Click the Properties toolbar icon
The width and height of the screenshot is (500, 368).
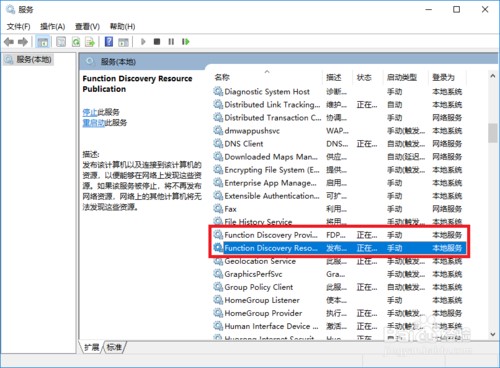[61, 42]
